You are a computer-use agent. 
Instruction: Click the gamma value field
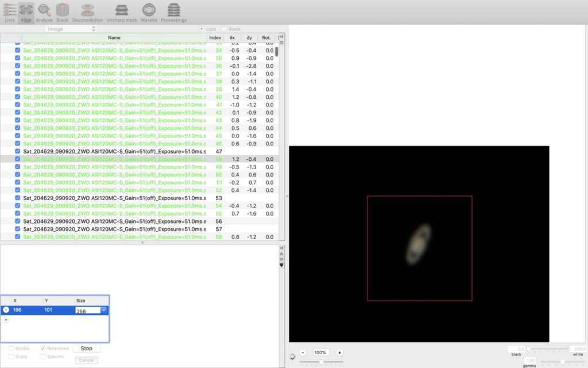pos(529,361)
